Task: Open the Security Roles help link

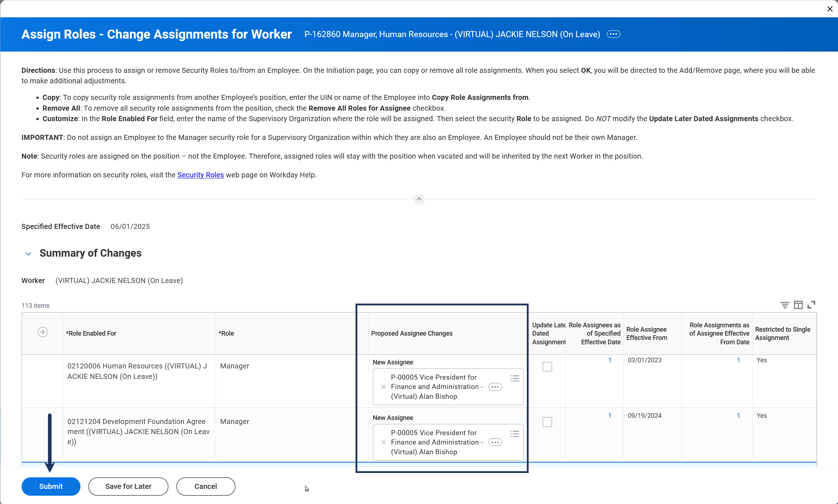Action: click(x=200, y=175)
